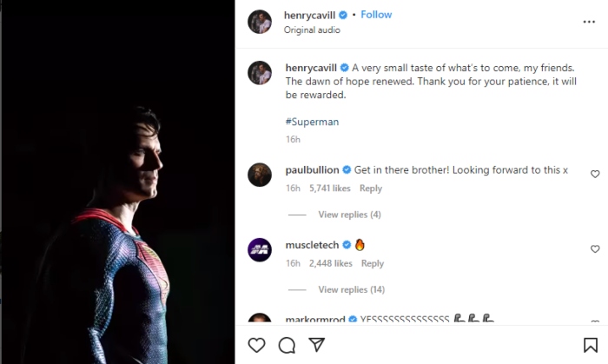608x364 pixels.
Task: Open henrycavill's avatar beside the caption
Action: [260, 73]
